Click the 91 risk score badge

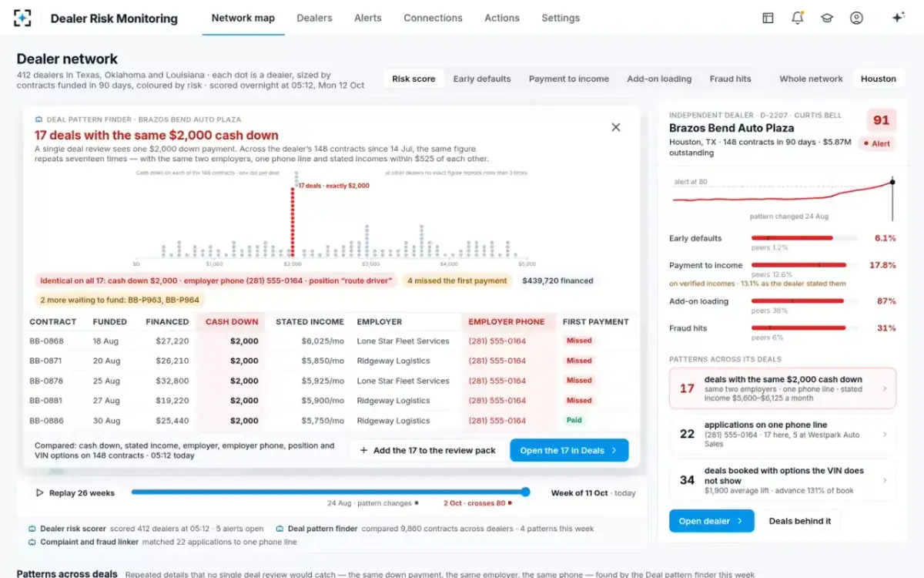click(x=881, y=120)
